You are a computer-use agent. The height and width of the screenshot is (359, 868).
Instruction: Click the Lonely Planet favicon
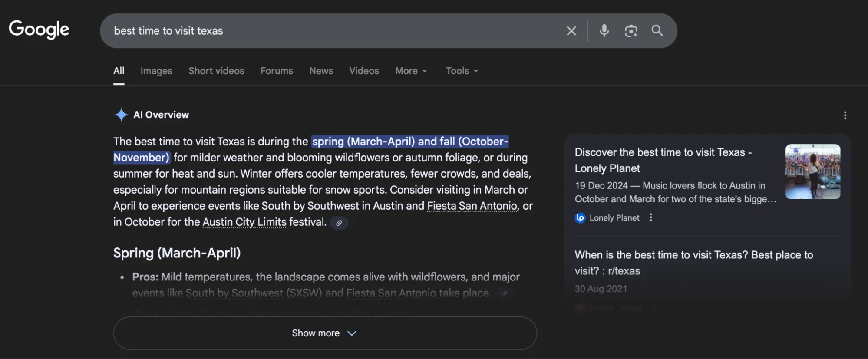click(x=580, y=218)
